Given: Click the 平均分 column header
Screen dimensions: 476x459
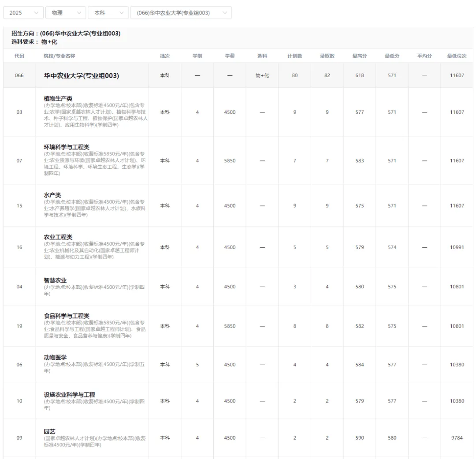Looking at the screenshot, I should (x=424, y=56).
